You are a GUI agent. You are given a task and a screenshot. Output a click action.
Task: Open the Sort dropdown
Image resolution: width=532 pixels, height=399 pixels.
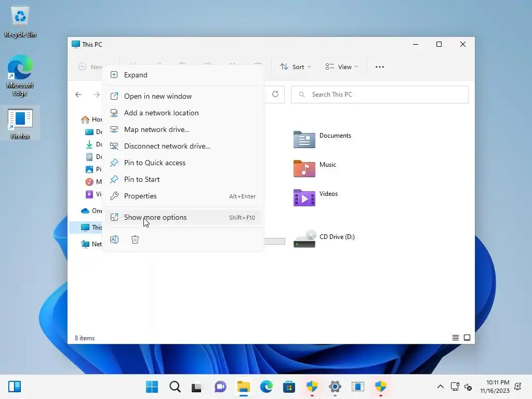(295, 67)
